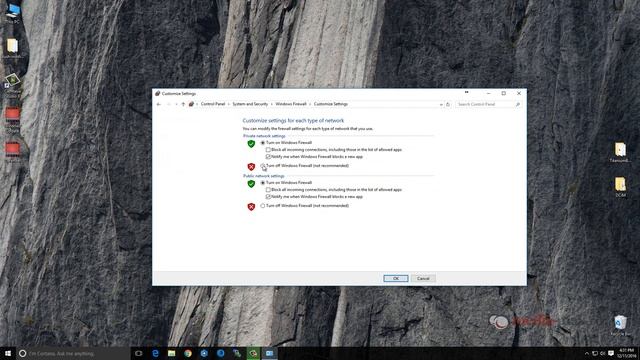This screenshot has height=360, width=640.
Task: Click the Cortana circle icon
Action: (x=22, y=353)
